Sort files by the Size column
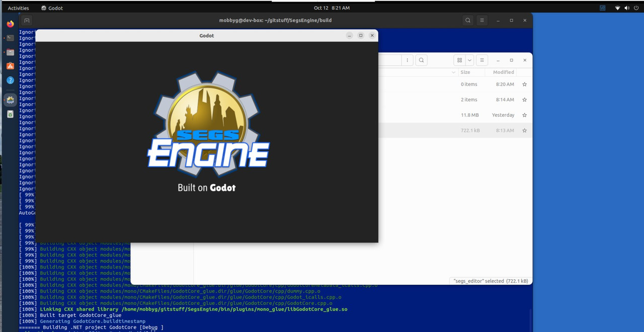The width and height of the screenshot is (644, 332). pyautogui.click(x=465, y=72)
